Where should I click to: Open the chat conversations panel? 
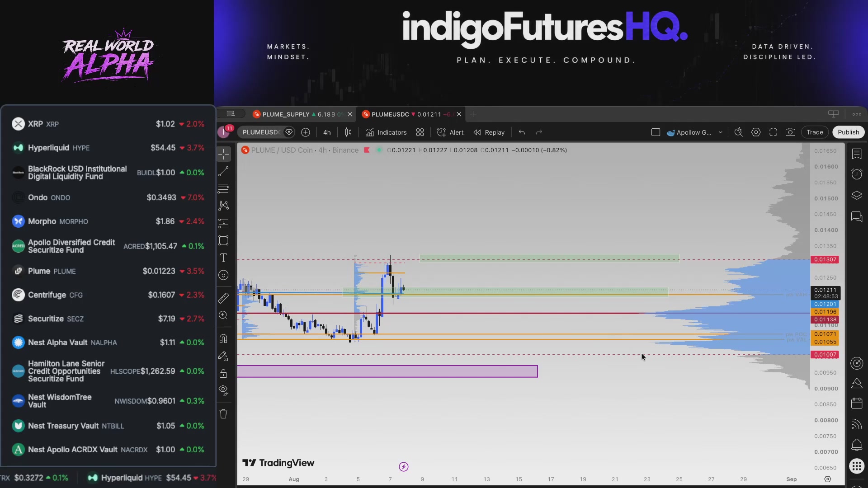[x=857, y=216]
